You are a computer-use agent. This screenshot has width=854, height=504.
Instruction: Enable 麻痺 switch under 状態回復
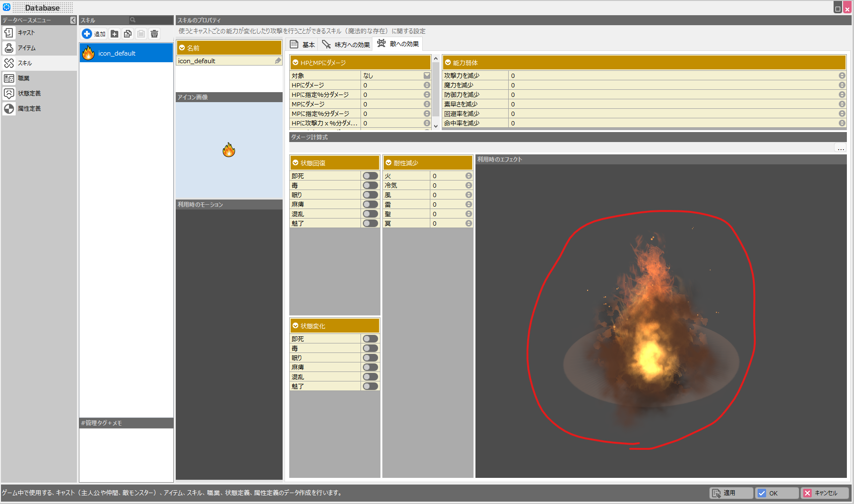coord(370,204)
